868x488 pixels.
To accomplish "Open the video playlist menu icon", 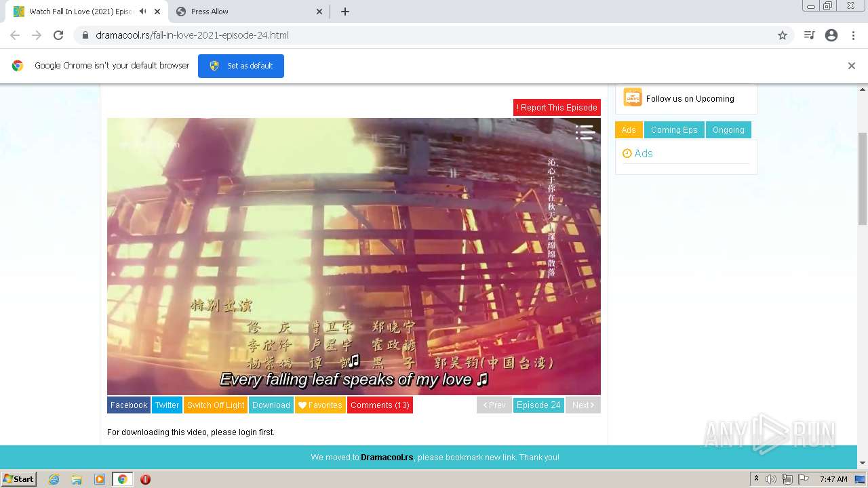I will pos(585,132).
